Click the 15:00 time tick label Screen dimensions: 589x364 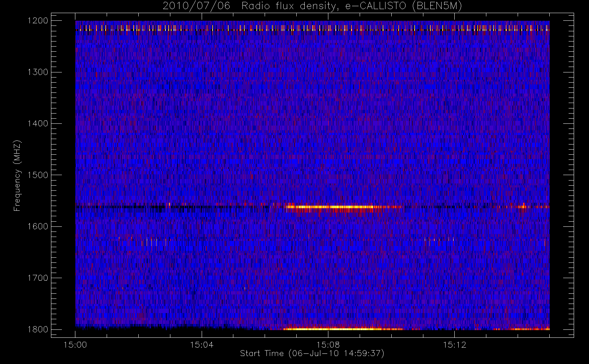coord(75,345)
